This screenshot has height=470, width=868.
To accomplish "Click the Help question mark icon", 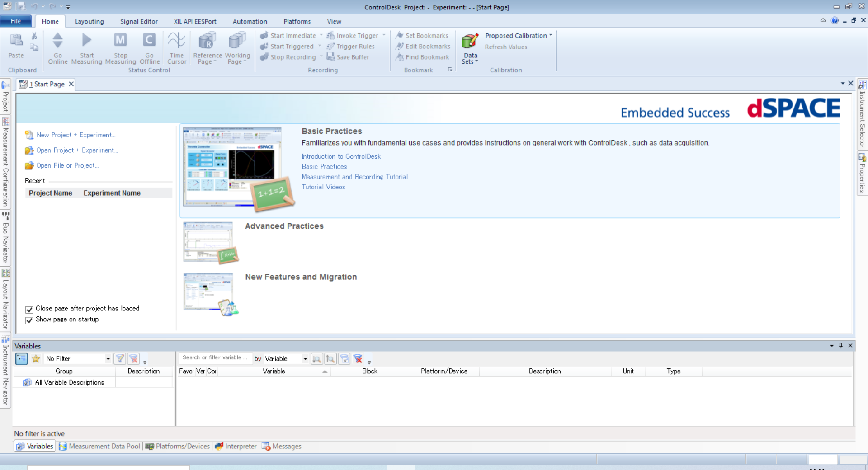I will [x=835, y=20].
